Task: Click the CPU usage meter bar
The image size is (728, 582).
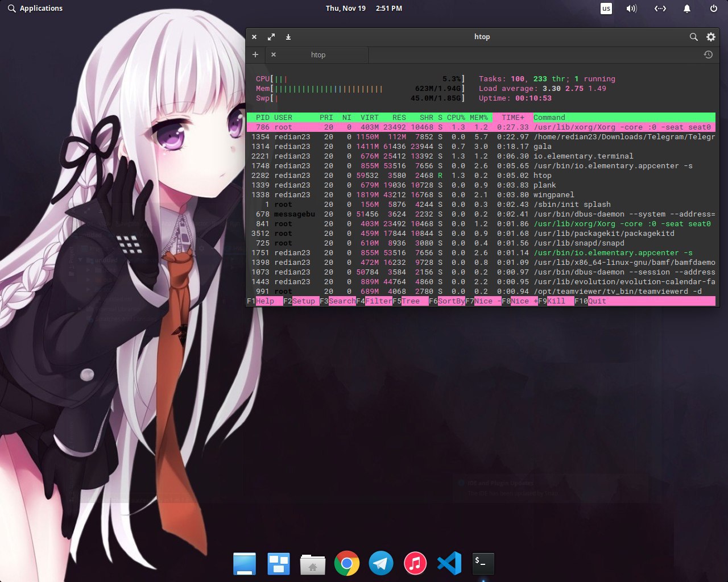Action: click(361, 79)
